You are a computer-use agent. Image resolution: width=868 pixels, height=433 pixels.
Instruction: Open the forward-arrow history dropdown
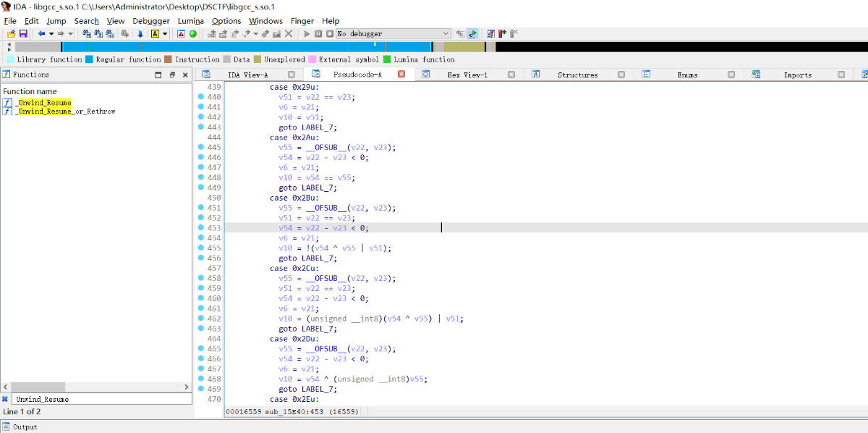[70, 34]
